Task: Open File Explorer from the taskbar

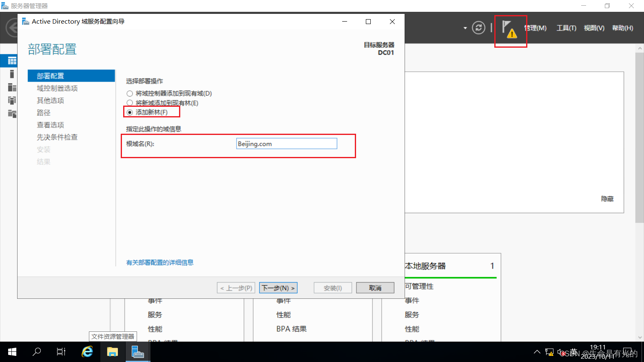Action: point(112,352)
